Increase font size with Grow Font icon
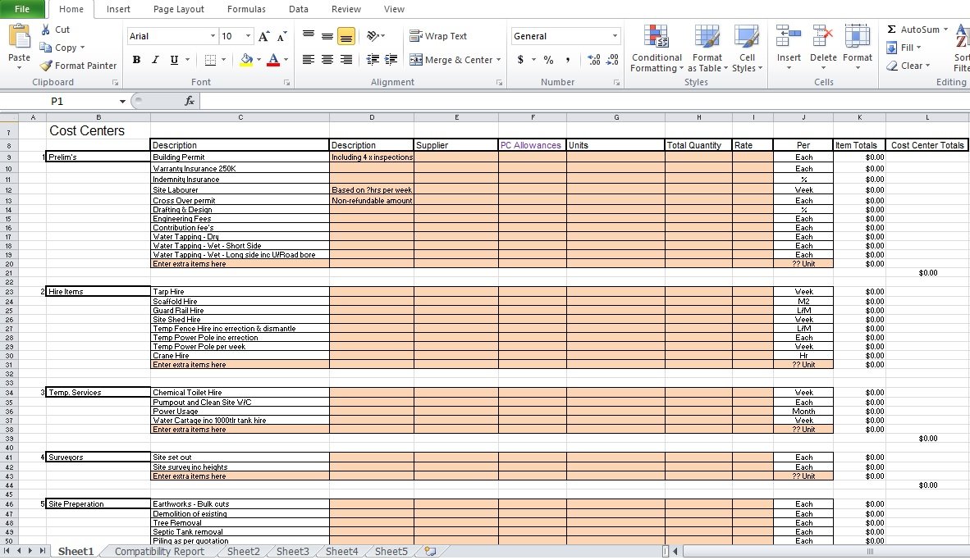Image resolution: width=970 pixels, height=560 pixels. 263,36
